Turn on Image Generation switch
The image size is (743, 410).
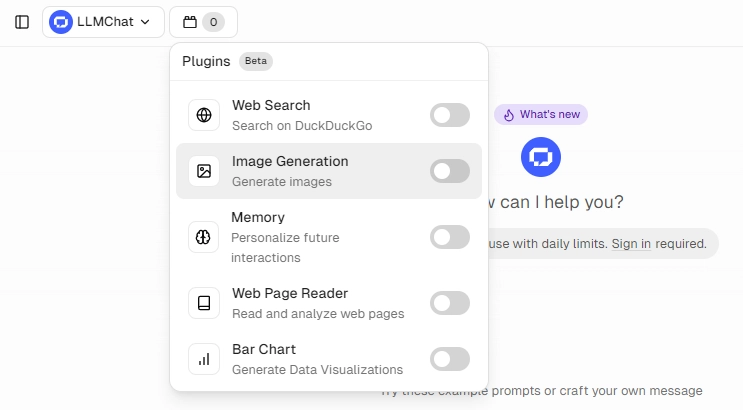450,171
